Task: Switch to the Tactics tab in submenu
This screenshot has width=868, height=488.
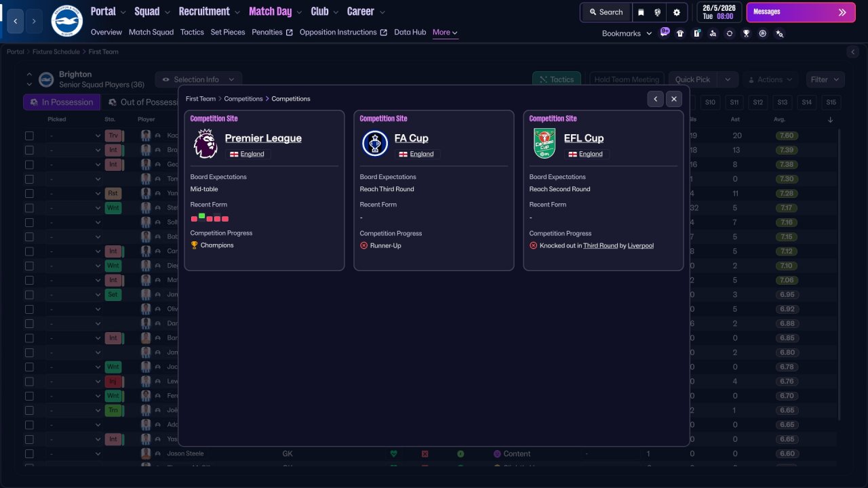Action: click(192, 32)
